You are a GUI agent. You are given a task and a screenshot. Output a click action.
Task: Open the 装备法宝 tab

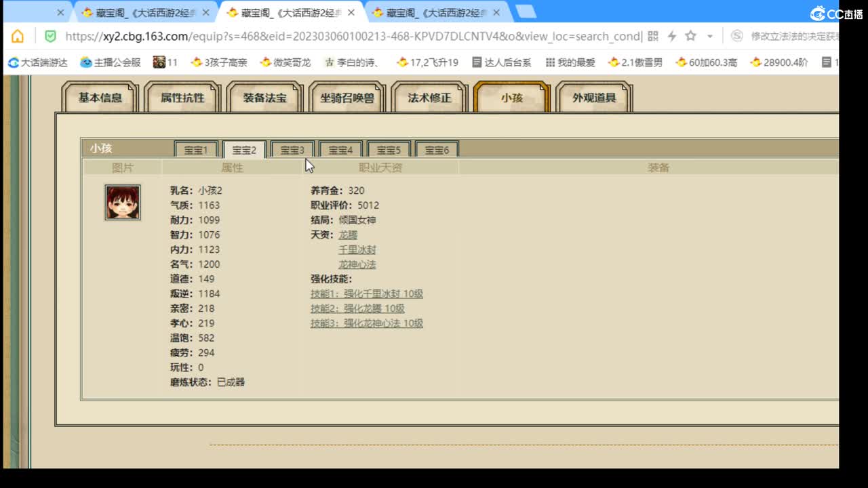265,98
